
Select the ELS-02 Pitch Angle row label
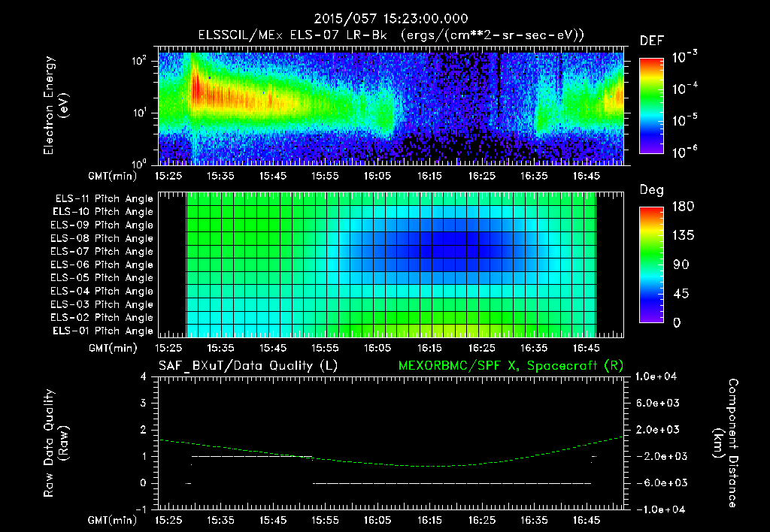click(x=102, y=318)
